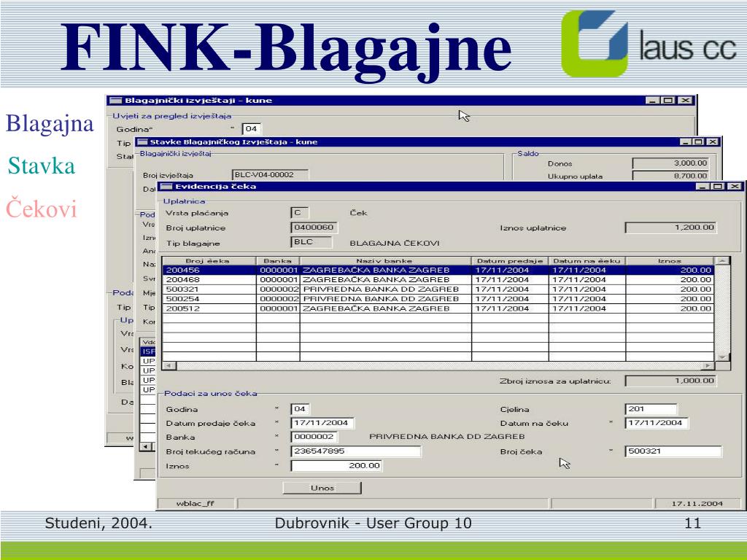Click Stavke Blagajničkog Izvještaja window menu icon
The height and width of the screenshot is (560, 747).
point(142,142)
